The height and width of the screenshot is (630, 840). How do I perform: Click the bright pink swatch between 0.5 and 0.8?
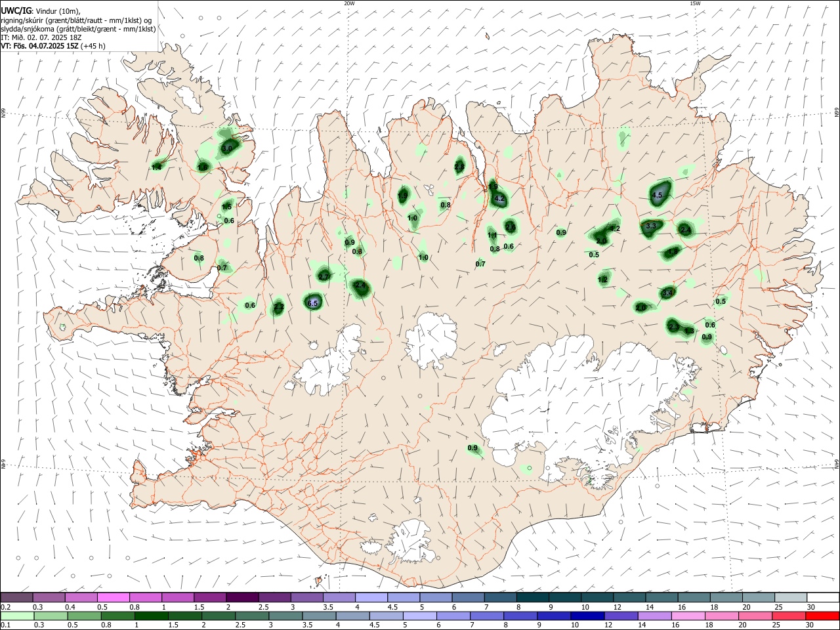(x=114, y=598)
